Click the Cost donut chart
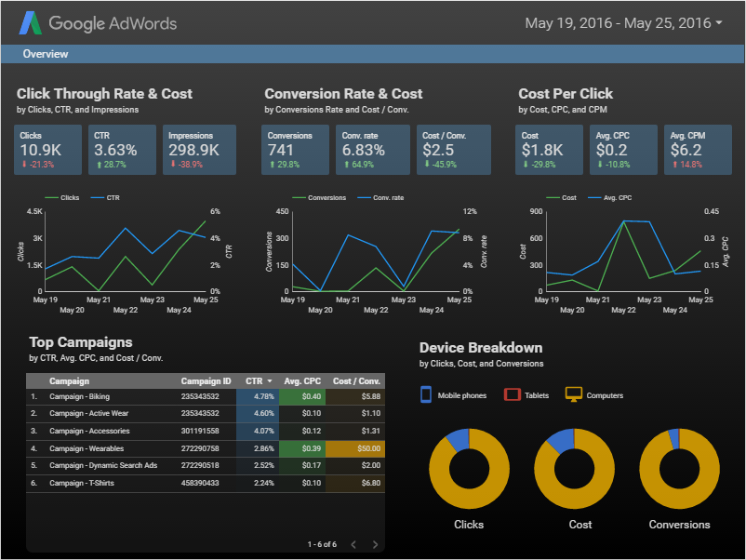 (574, 469)
